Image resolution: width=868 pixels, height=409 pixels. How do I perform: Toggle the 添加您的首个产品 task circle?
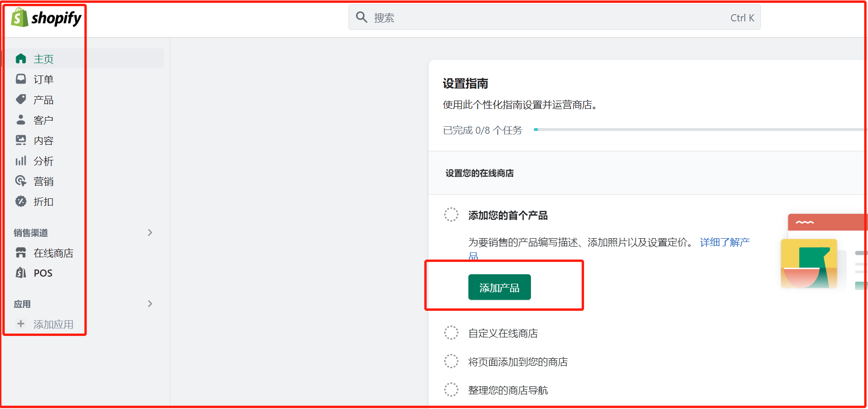click(x=451, y=215)
